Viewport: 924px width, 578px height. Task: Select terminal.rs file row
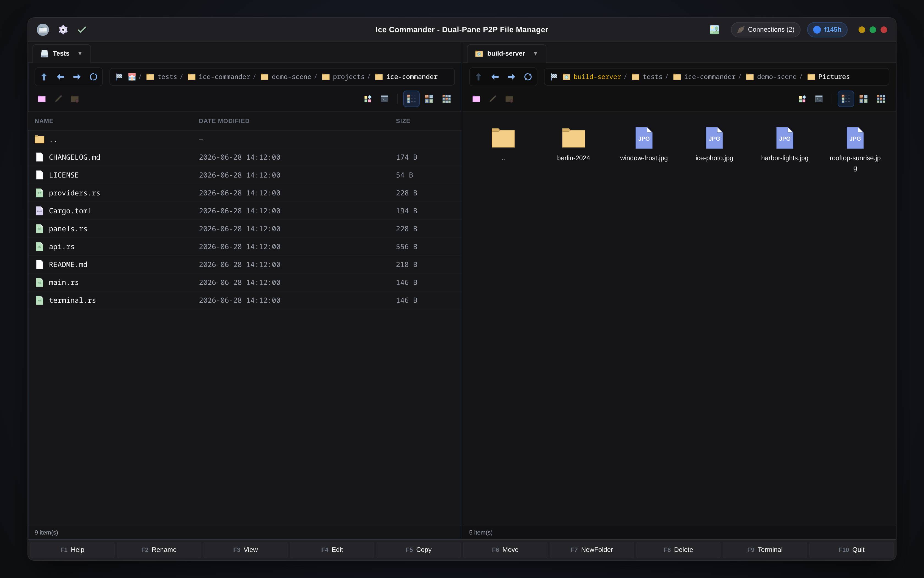coord(245,300)
